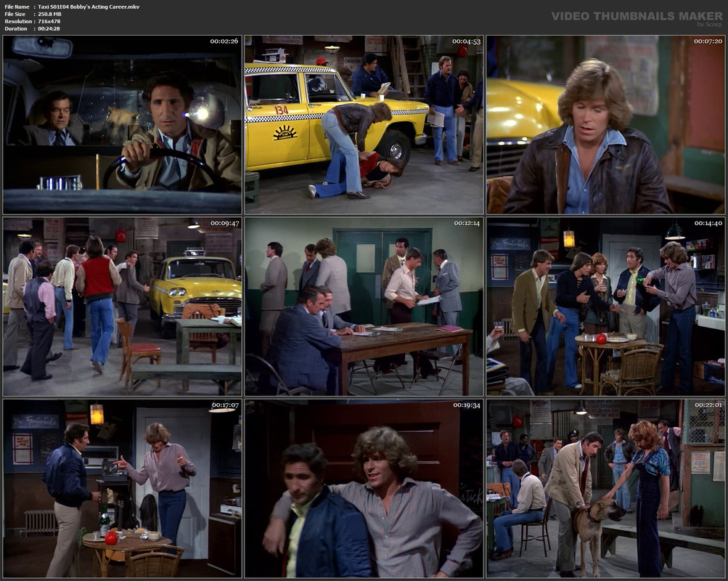The image size is (728, 581).
Task: Select the thumbnail timestamped 00:14:40
Action: 606,306
